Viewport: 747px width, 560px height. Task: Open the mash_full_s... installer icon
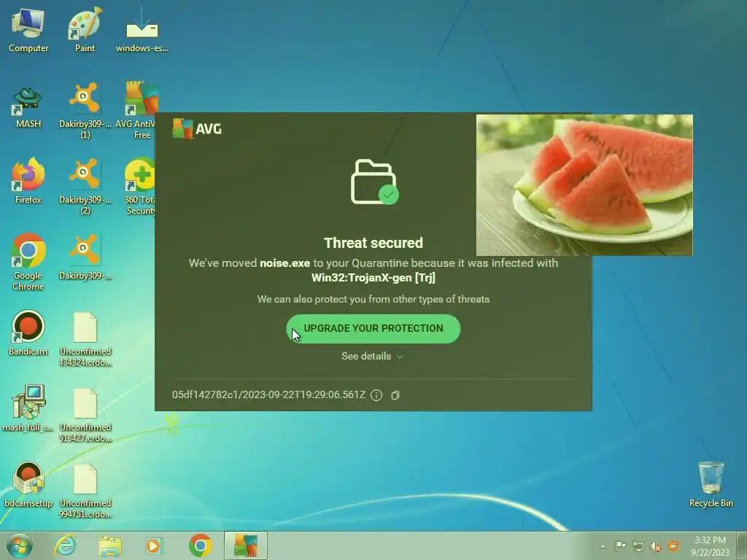pyautogui.click(x=28, y=408)
